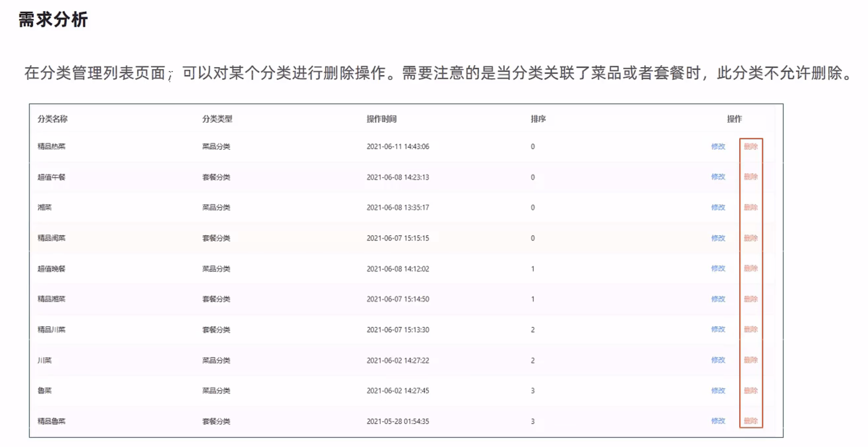
Task: Delete the 精品闽菜 category
Action: click(x=750, y=238)
